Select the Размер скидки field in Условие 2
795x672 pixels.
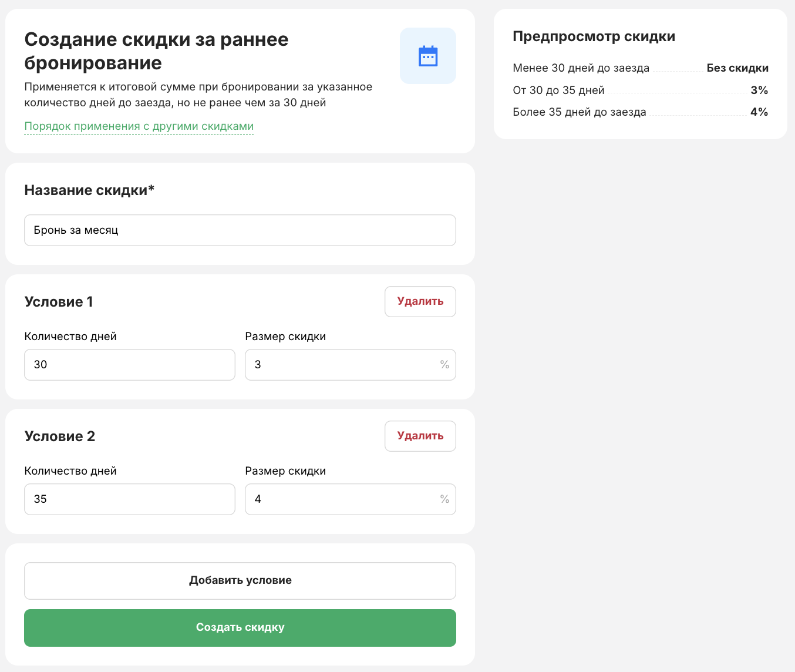click(351, 499)
